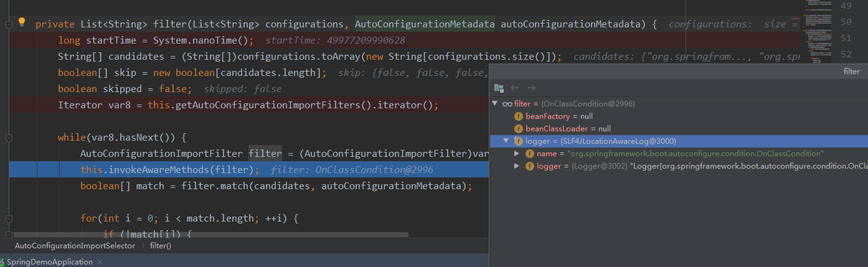Click the inline filter: OnClassCondition@2996 hint
This screenshot has height=267, width=868.
352,170
